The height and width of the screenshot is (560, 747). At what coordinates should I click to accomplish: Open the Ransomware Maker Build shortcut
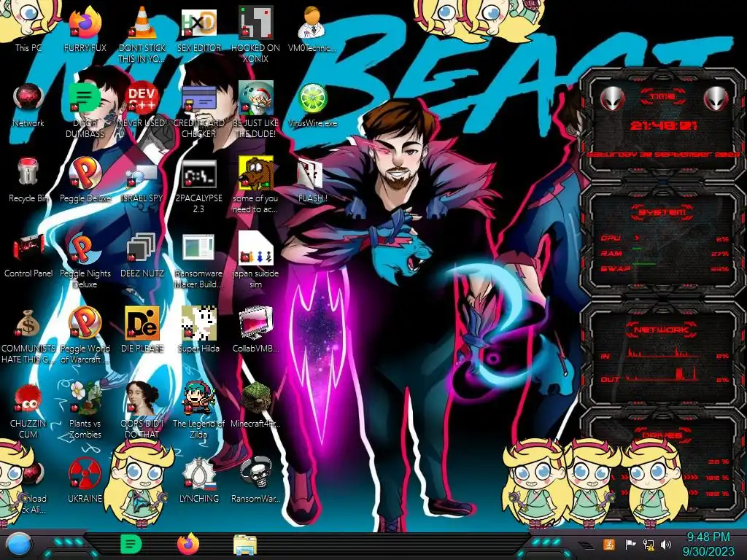pos(198,260)
